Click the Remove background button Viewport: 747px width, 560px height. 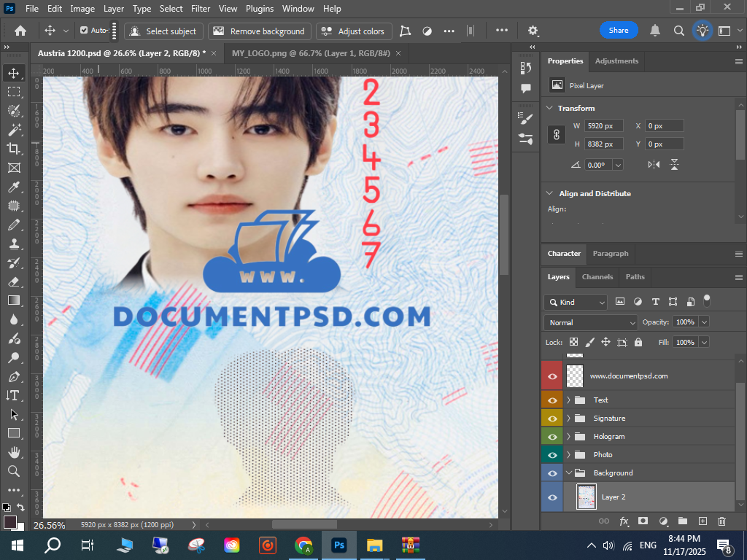(x=259, y=31)
